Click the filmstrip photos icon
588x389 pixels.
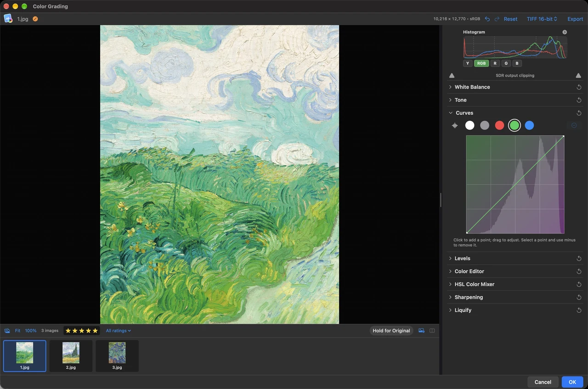tap(7, 331)
